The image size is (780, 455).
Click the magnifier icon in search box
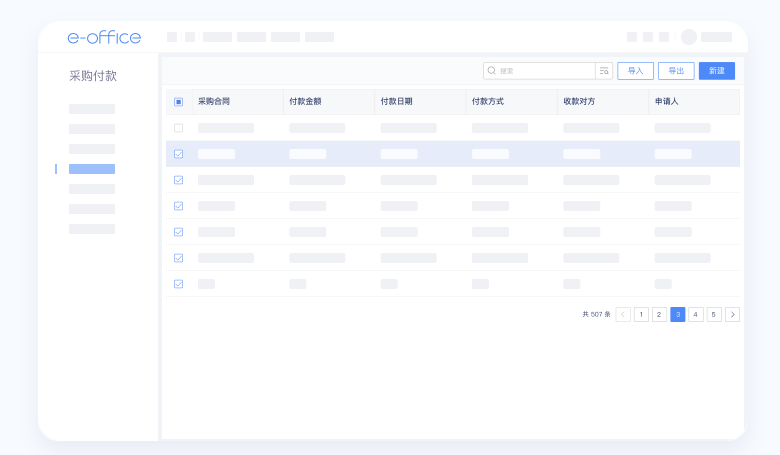[491, 71]
